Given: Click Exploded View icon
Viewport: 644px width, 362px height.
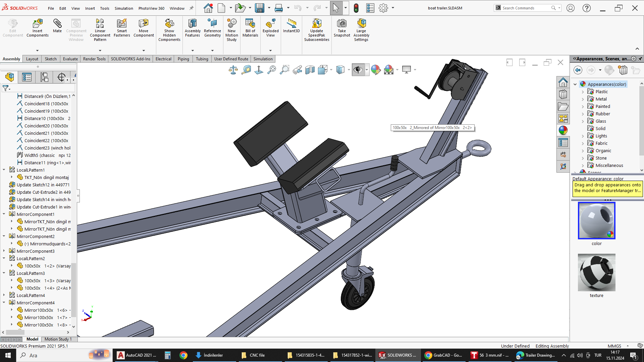Looking at the screenshot, I should tap(270, 23).
